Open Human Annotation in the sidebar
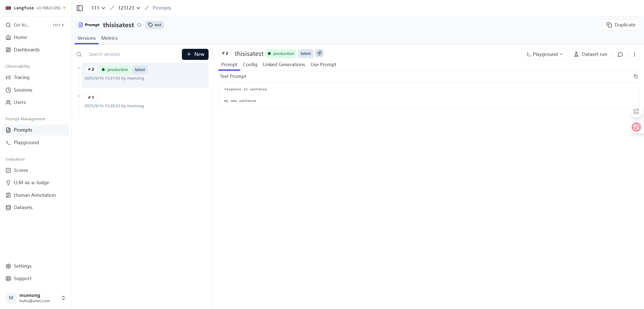This screenshot has height=309, width=644. pos(36,195)
